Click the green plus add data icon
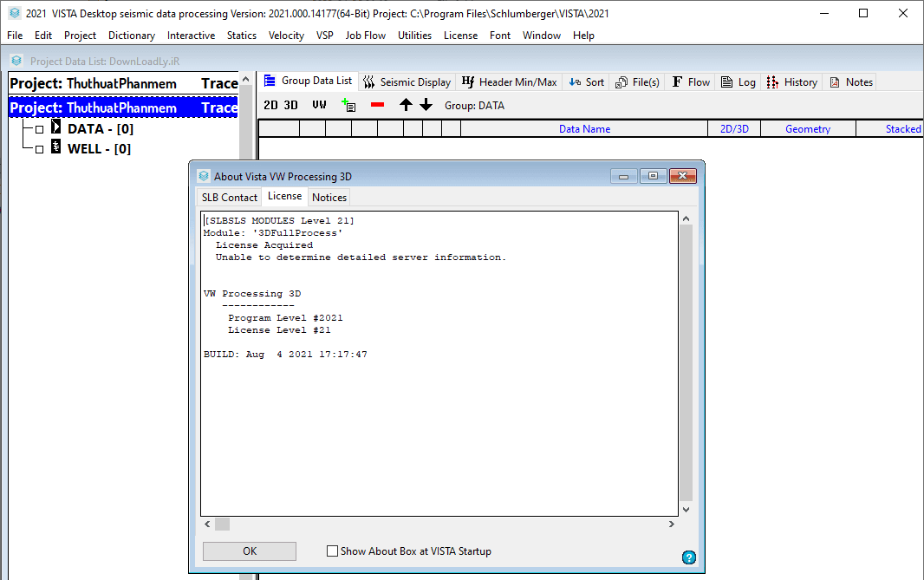 348,105
